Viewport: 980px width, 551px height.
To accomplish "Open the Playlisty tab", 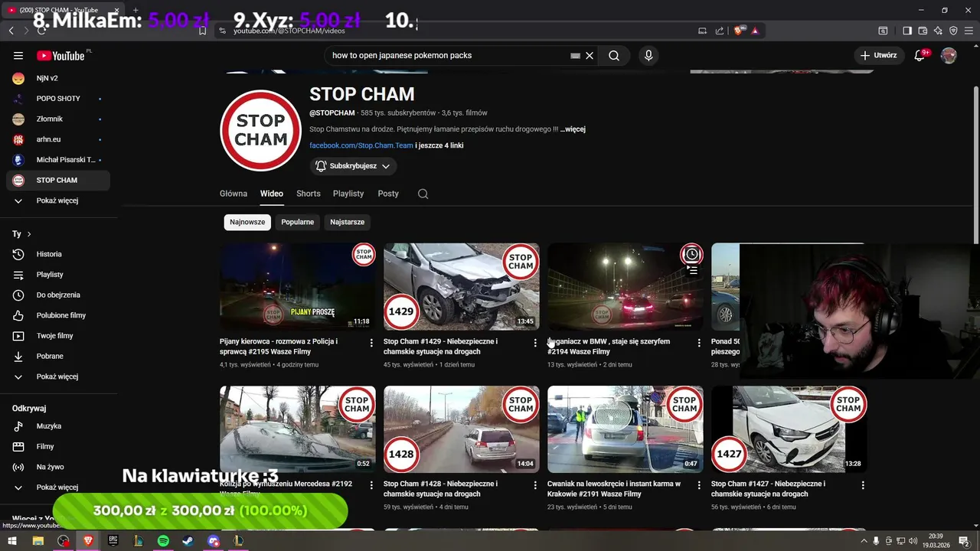I will click(x=348, y=194).
